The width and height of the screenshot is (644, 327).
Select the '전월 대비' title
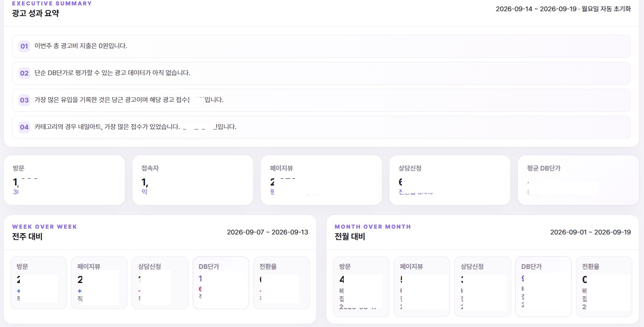(350, 237)
